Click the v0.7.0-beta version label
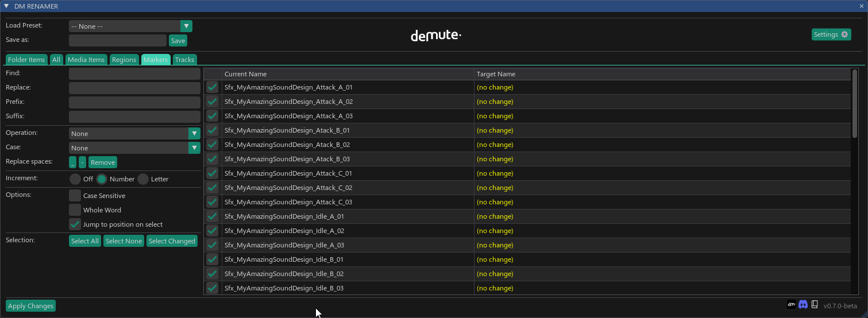The image size is (868, 318). click(840, 306)
